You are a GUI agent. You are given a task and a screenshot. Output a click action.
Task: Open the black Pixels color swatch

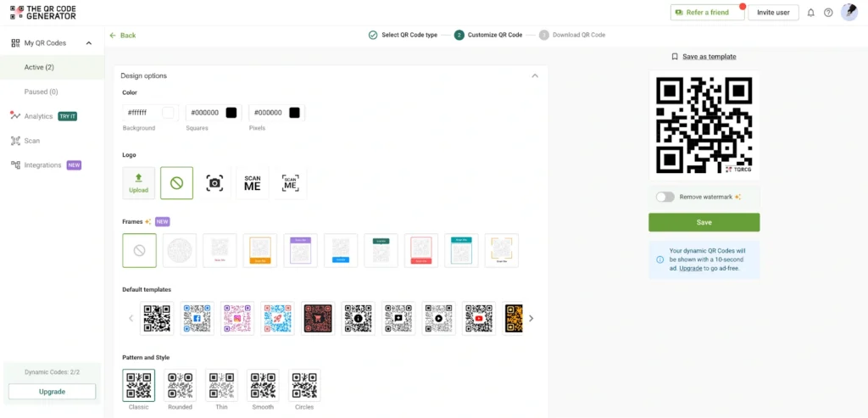[294, 113]
